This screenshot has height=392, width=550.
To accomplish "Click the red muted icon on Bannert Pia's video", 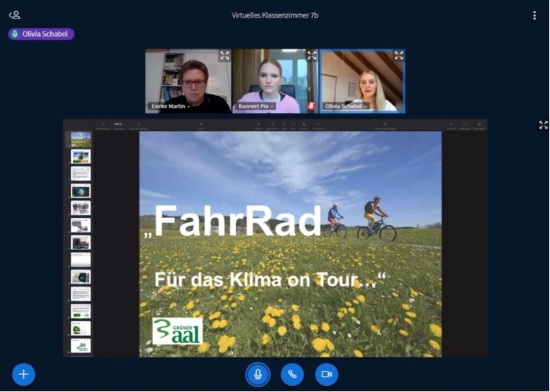I will point(311,106).
